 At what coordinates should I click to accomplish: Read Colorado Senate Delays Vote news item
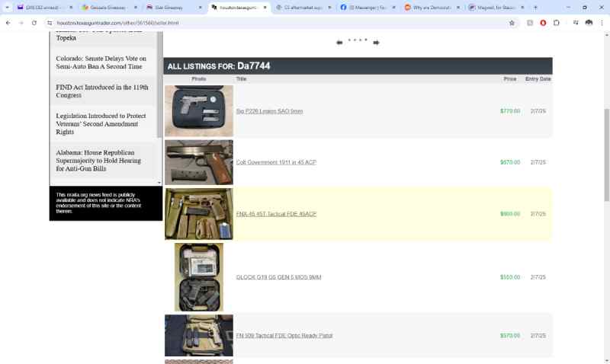tap(101, 62)
